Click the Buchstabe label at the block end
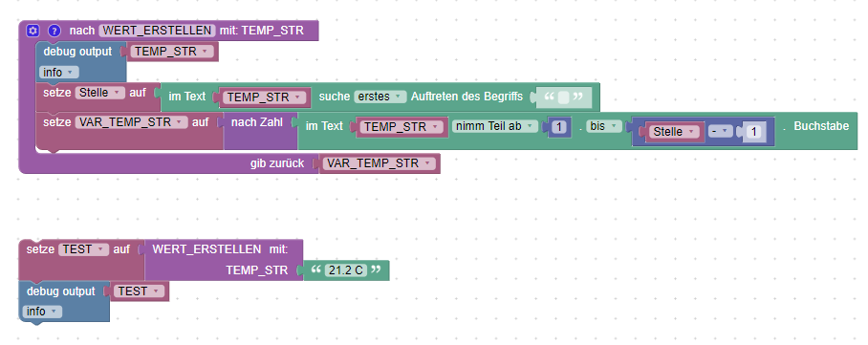Viewport: 868px width, 345px height. click(821, 126)
